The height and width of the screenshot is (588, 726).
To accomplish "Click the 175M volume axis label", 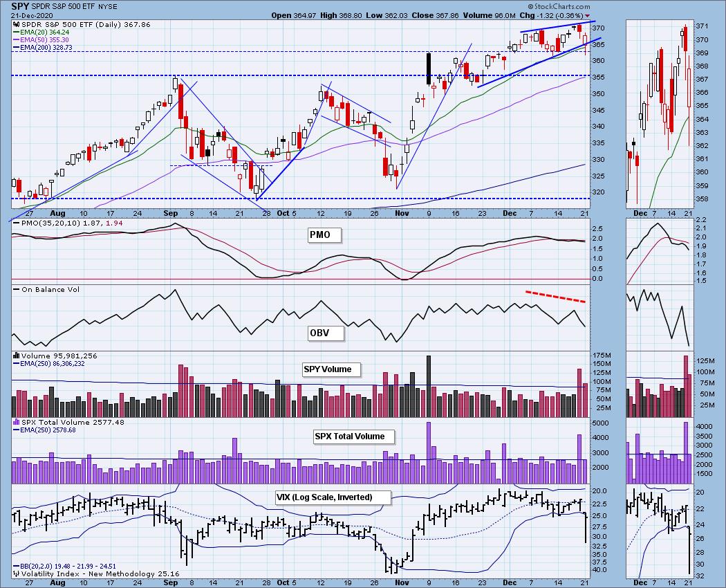I will [x=602, y=356].
